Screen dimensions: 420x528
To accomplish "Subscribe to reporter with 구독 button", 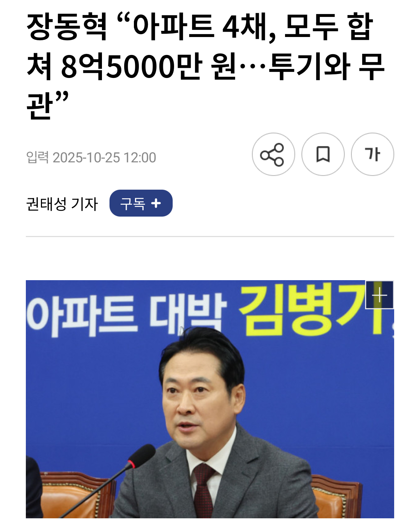I will point(141,203).
